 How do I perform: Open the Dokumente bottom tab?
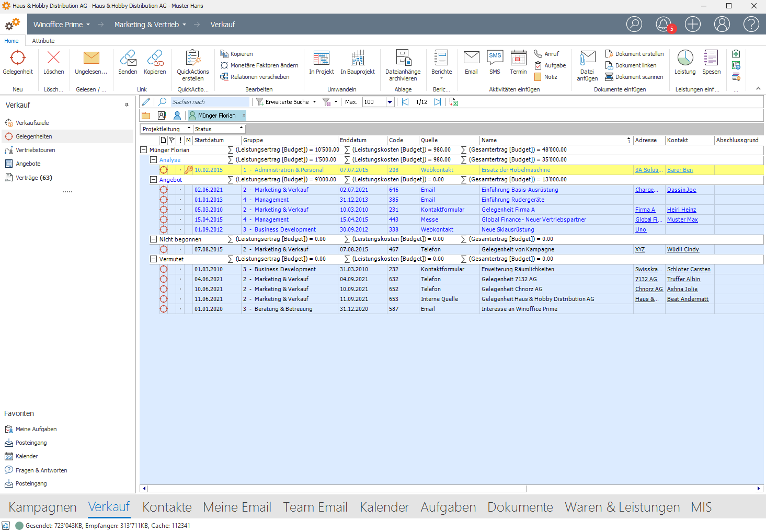[520, 507]
